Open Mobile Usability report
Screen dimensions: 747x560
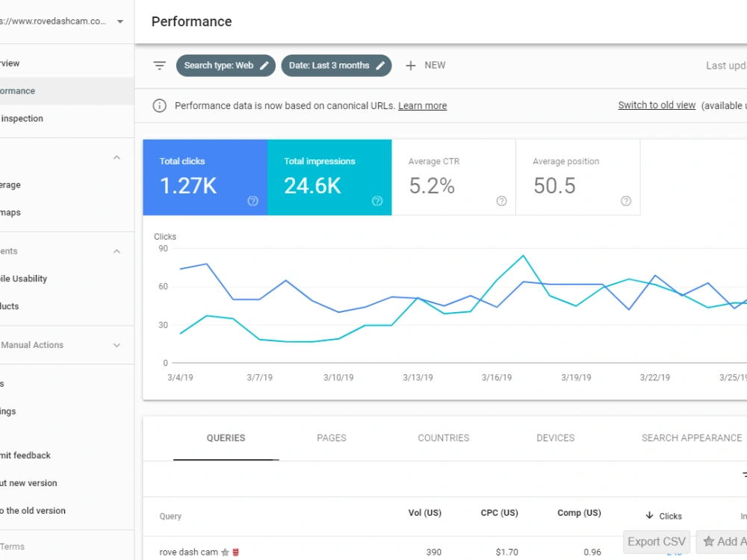[66, 279]
